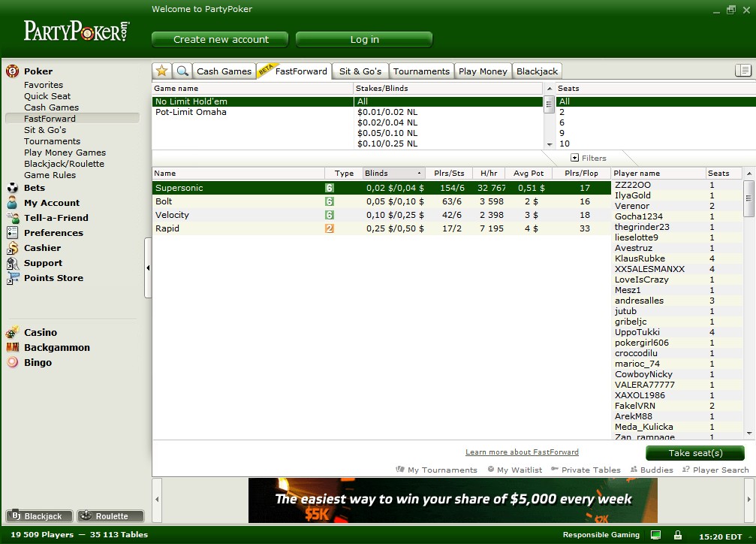Select 9 in Seats filter
Image resolution: width=756 pixels, height=544 pixels.
(655, 133)
